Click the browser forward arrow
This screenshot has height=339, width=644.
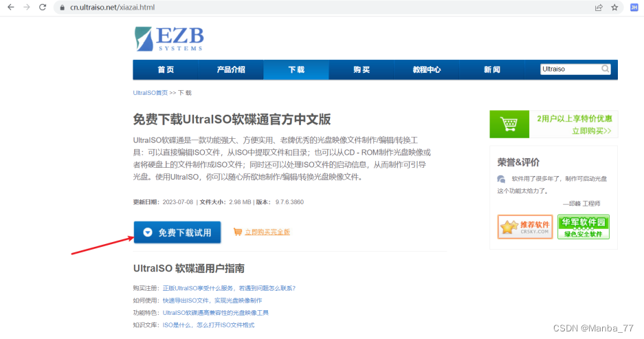27,8
